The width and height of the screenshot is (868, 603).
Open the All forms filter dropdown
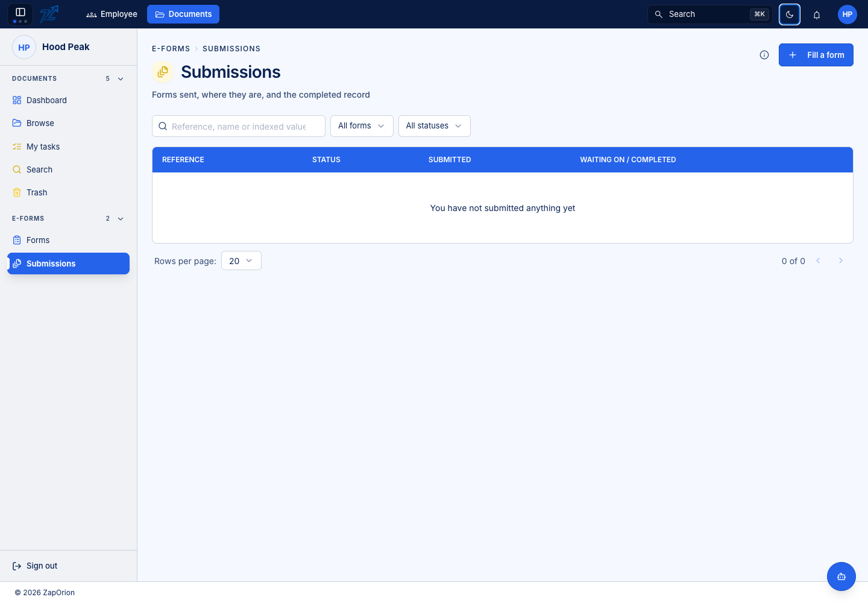(362, 126)
